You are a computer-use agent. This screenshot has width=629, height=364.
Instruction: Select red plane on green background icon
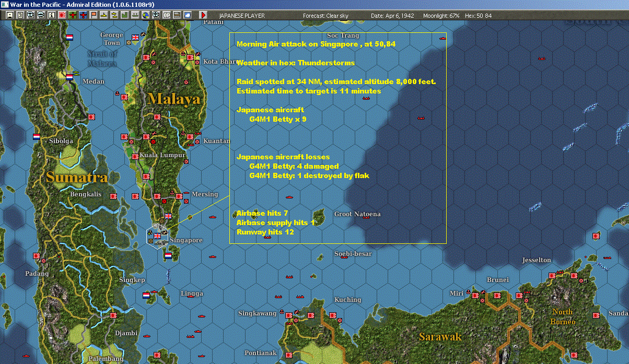(x=73, y=16)
